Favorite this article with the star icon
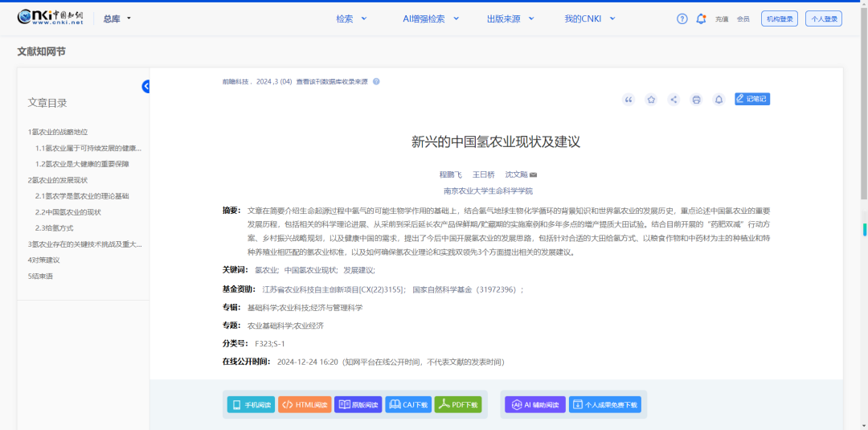The image size is (868, 430). pyautogui.click(x=651, y=100)
